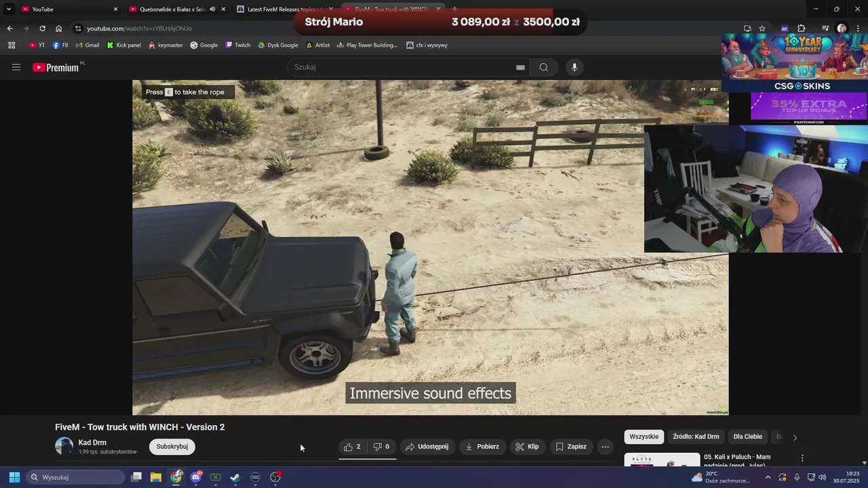Open the cfx i wysrywy bookmark folder

coord(427,45)
